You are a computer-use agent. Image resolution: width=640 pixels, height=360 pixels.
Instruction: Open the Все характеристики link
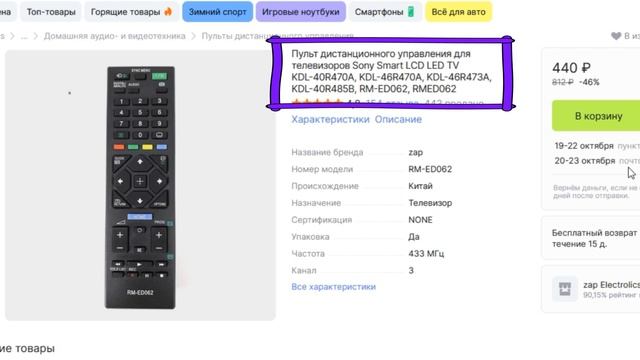(333, 287)
